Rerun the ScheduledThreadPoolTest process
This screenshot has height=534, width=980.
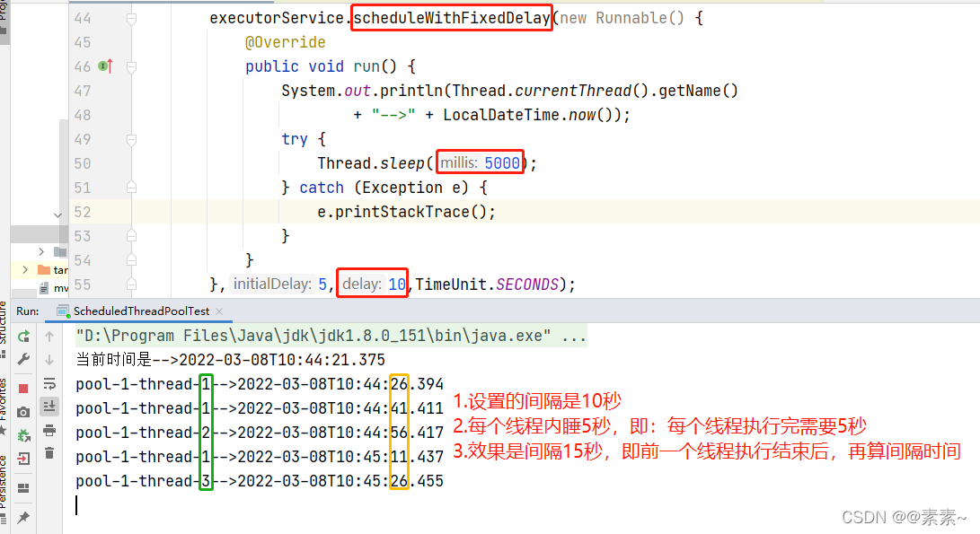point(23,336)
